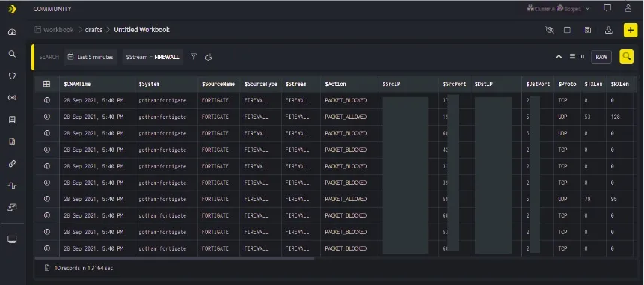This screenshot has height=285, width=644.
Task: Open info icon for row with RXLen 128
Action: [x=47, y=117]
